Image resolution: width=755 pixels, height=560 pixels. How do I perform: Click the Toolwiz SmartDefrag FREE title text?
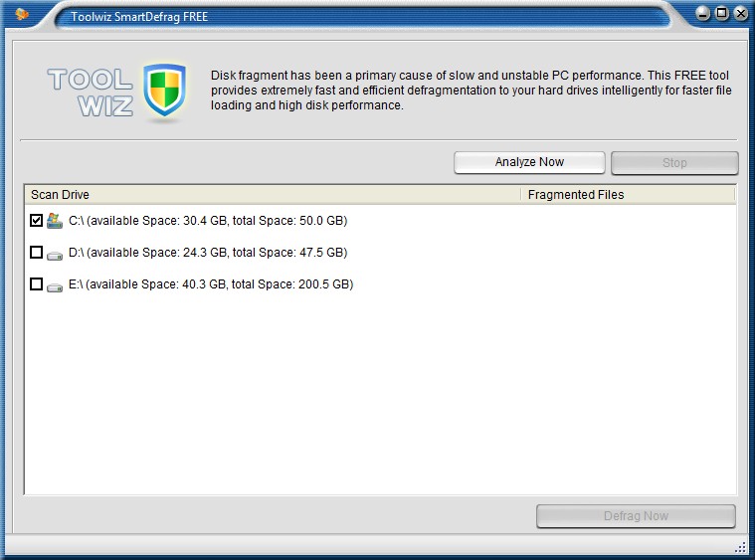pyautogui.click(x=139, y=17)
